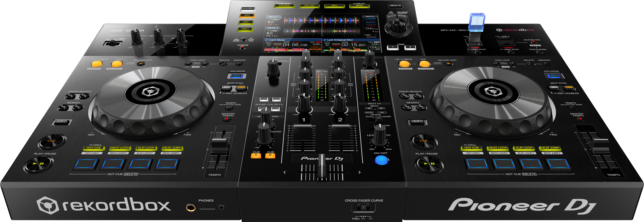Tap the left deck's round CUE button
Viewport: 644px width, 222px height.
(x=52, y=141)
